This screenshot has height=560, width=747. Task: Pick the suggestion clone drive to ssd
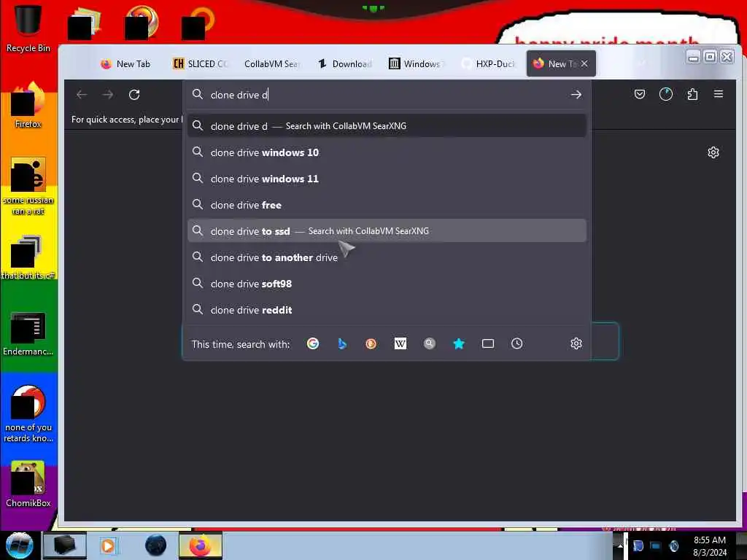387,231
